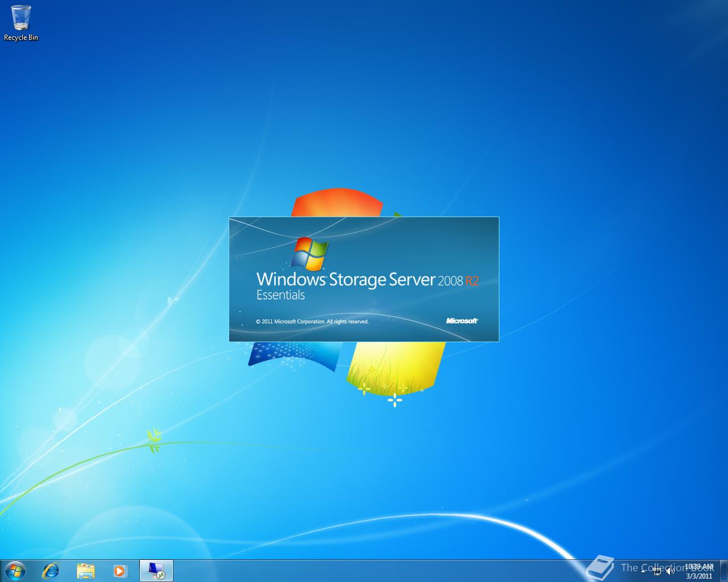
Task: Click the Windows Storage Server splash screen
Action: [x=364, y=279]
